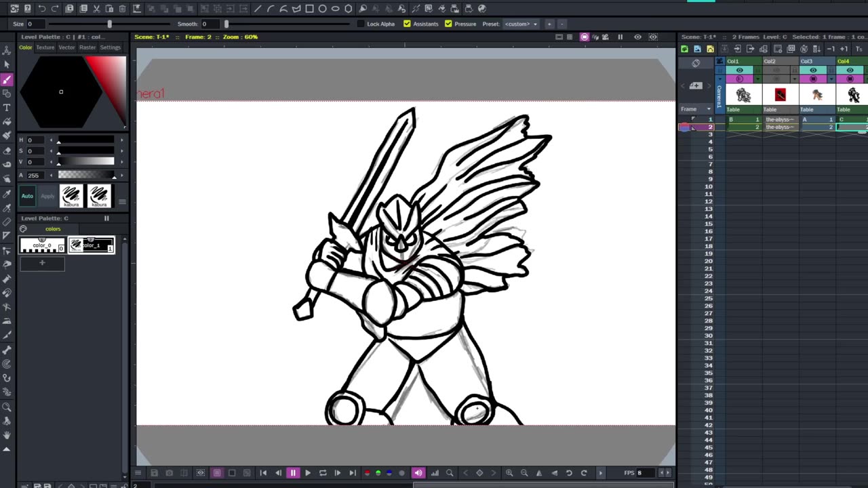Click the flip horizontally icon below viewer
Screen dimensions: 868x488
click(x=539, y=473)
